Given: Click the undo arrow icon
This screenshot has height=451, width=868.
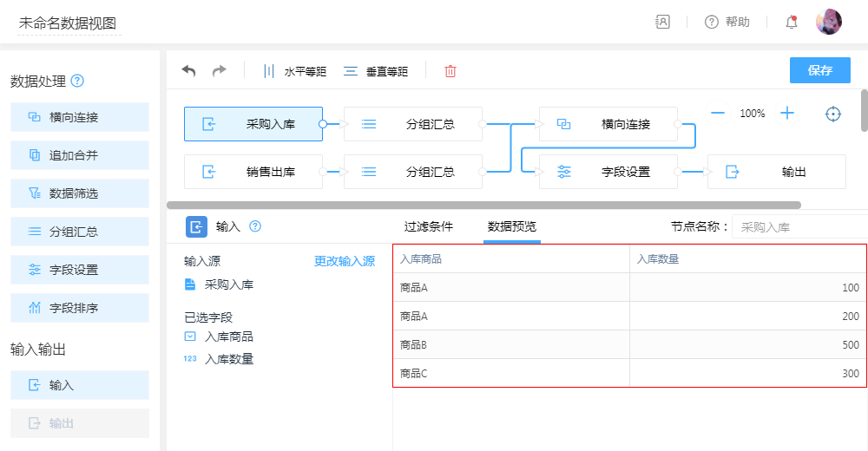Looking at the screenshot, I should pos(188,71).
